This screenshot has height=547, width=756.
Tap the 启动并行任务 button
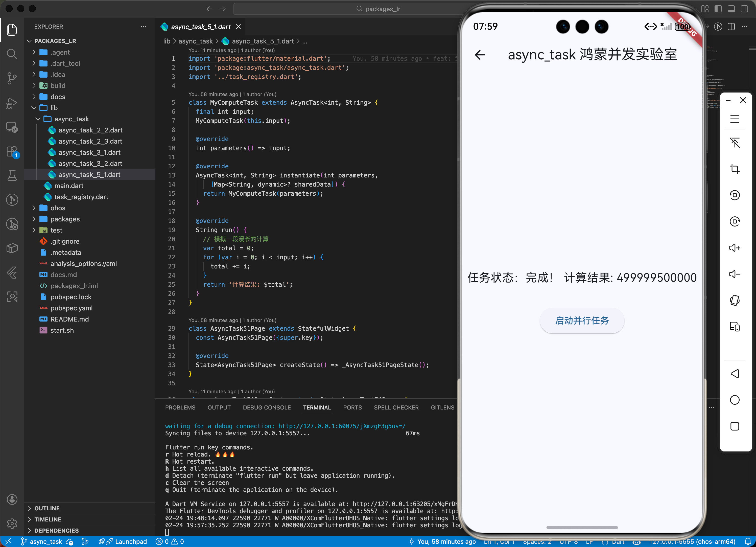[582, 321]
